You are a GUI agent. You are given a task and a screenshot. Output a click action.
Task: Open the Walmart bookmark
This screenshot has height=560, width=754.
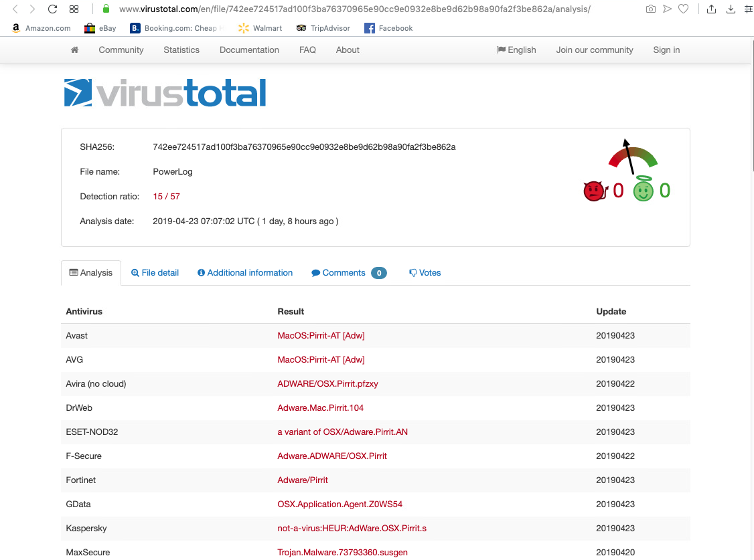260,28
